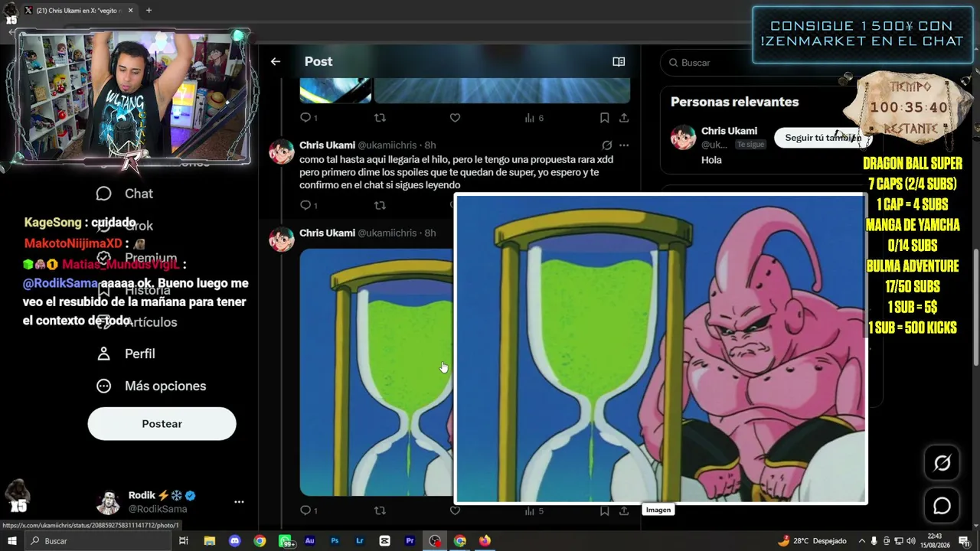The height and width of the screenshot is (551, 980).
Task: Open Firefox from the taskbar
Action: [485, 541]
